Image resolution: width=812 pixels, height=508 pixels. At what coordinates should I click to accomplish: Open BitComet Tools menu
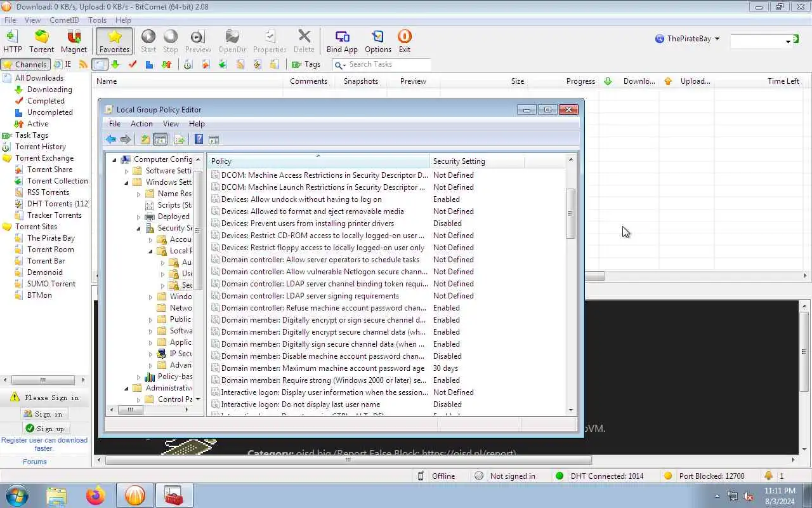point(97,20)
